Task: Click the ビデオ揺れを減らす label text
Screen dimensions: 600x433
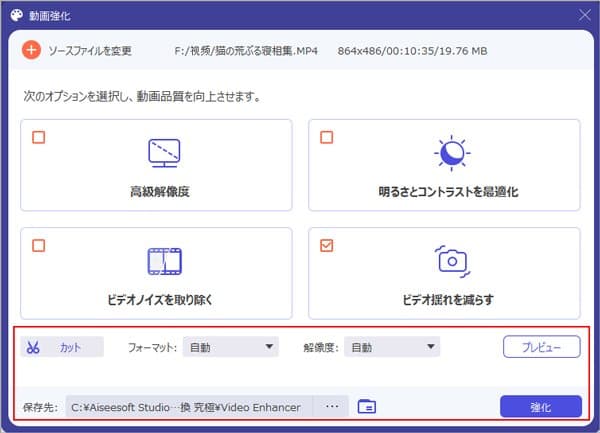Action: [x=448, y=300]
